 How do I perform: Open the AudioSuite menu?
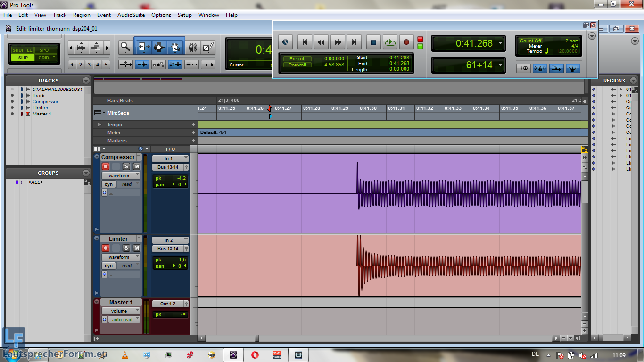[131, 15]
